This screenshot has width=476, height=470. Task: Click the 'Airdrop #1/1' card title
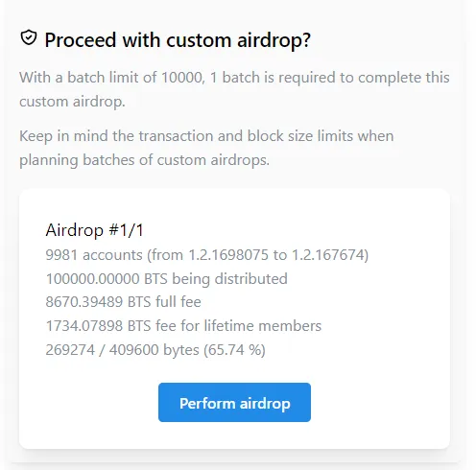pyautogui.click(x=94, y=230)
